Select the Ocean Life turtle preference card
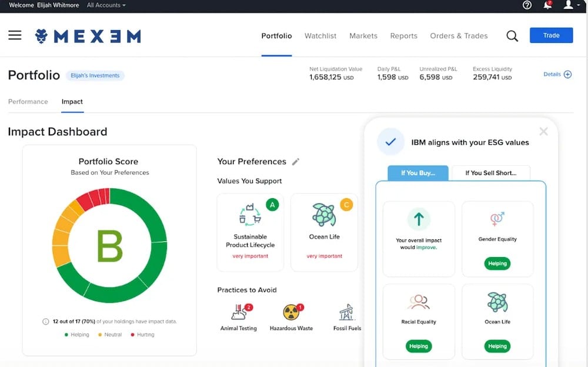This screenshot has height=367, width=588. [324, 232]
